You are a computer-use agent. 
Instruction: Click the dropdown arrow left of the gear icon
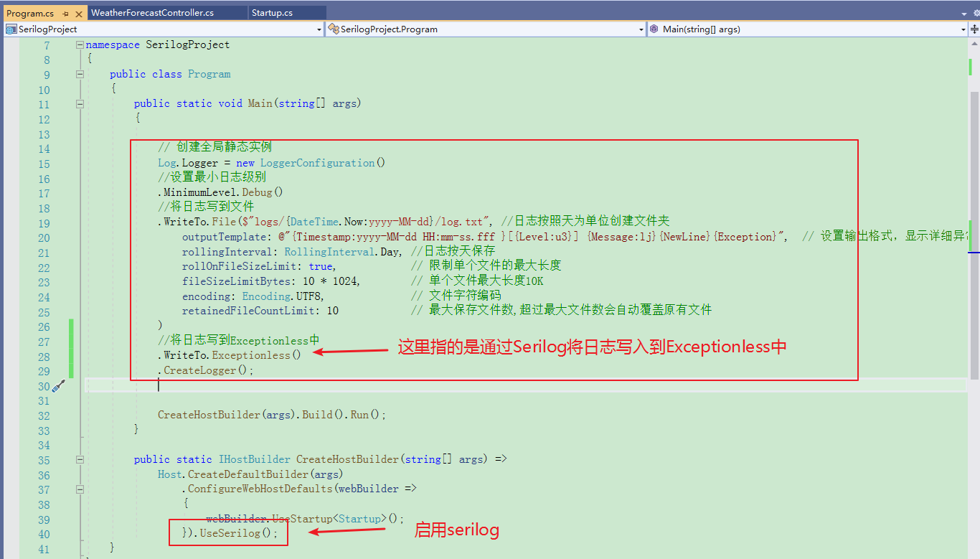[964, 14]
